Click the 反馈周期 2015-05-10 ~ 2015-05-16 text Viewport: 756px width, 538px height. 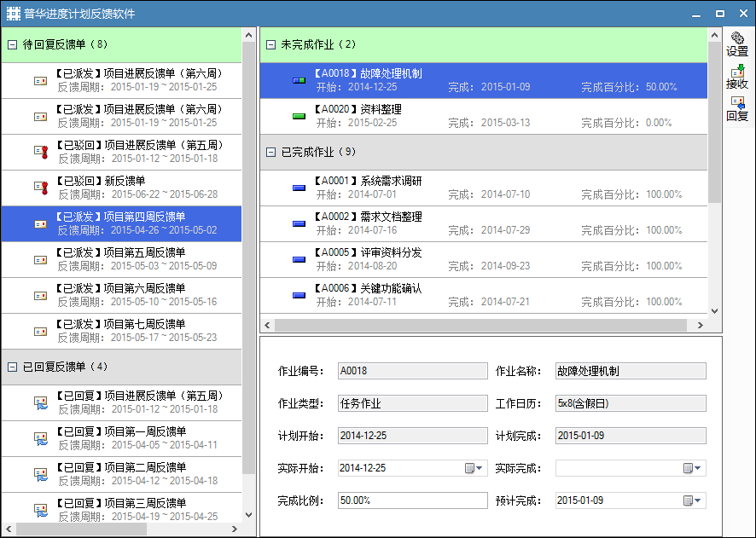[x=137, y=302]
